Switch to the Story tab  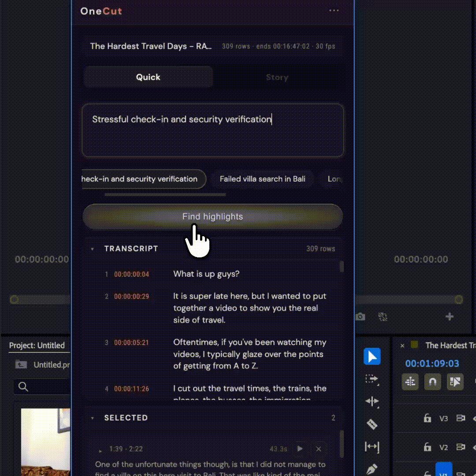click(277, 77)
